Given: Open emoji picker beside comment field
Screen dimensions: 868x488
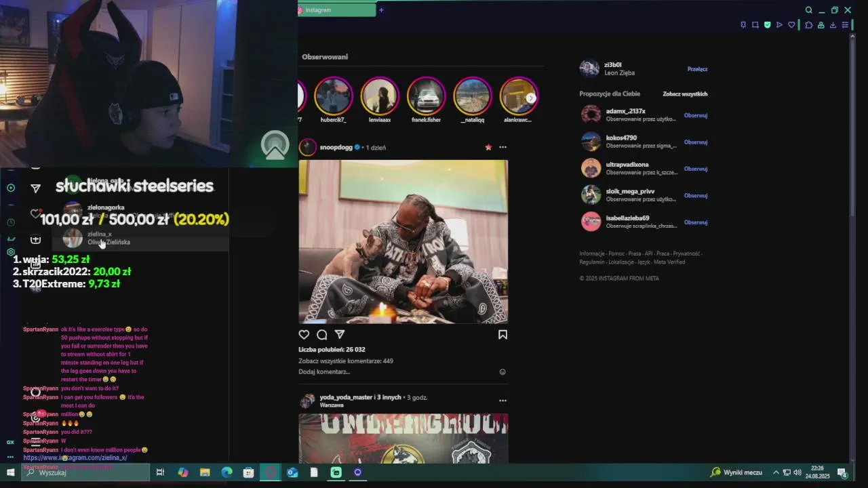Looking at the screenshot, I should point(502,371).
